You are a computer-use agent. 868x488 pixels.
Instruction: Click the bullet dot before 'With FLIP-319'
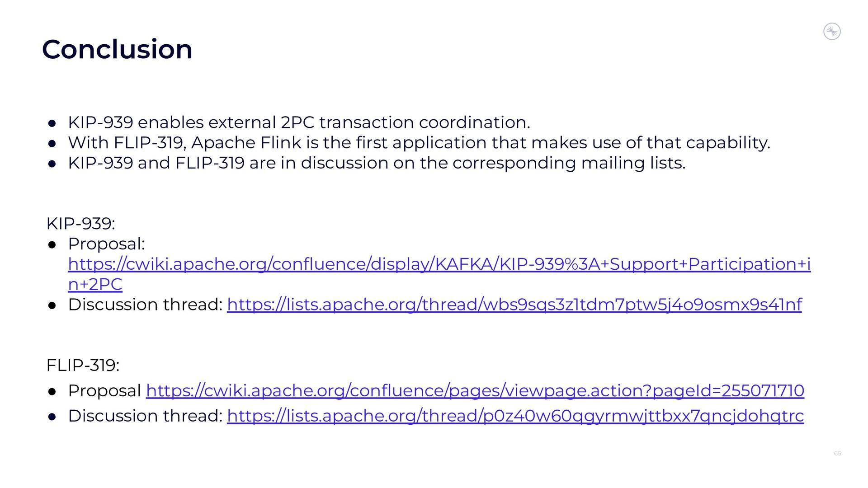click(52, 144)
